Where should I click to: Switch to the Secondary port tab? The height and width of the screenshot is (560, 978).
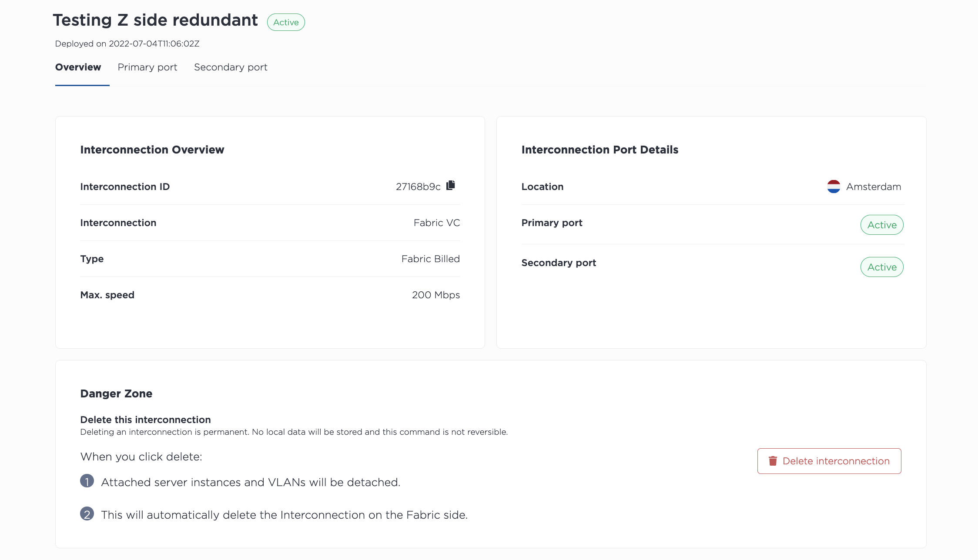tap(231, 67)
